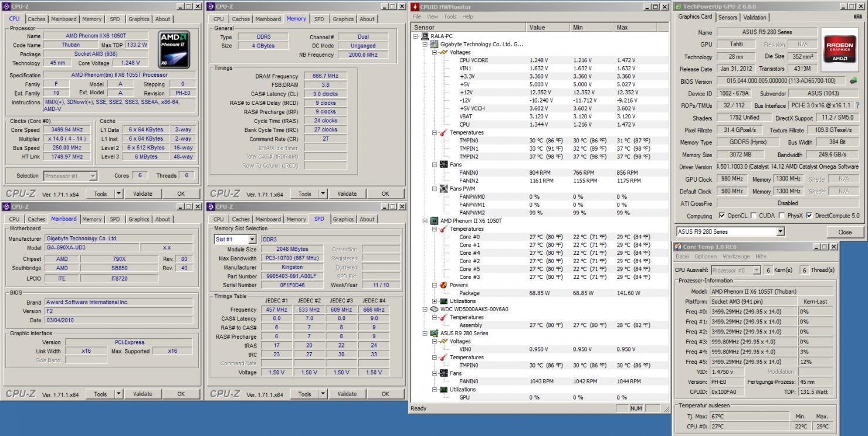This screenshot has height=436, width=868.
Task: Click the Powers flame icon in HWMonitor
Action: (x=444, y=285)
